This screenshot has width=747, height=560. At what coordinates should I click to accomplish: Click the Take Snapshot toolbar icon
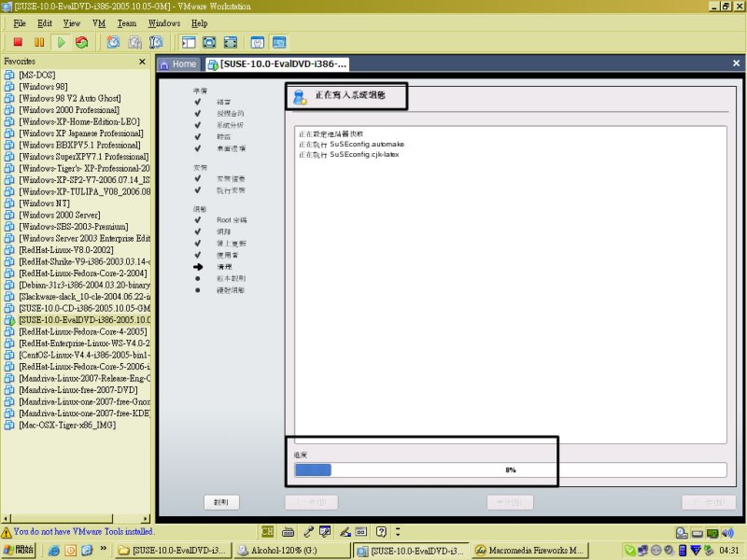pyautogui.click(x=113, y=42)
